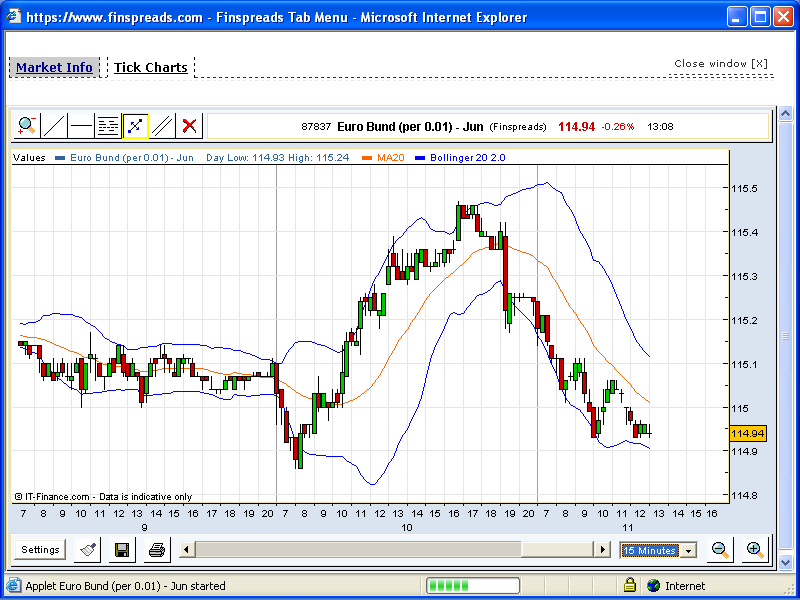Save the chart with floppy disk icon
Image resolution: width=800 pixels, height=600 pixels.
coord(122,549)
